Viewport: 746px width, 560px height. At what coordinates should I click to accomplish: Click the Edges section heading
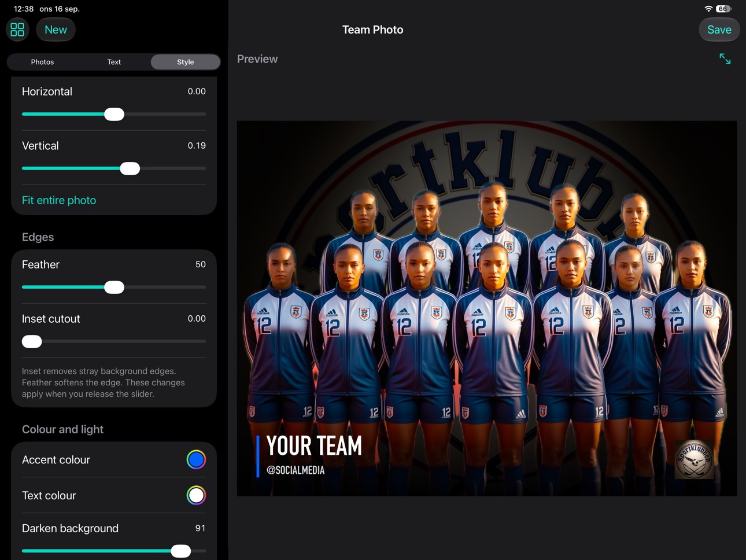click(x=38, y=237)
